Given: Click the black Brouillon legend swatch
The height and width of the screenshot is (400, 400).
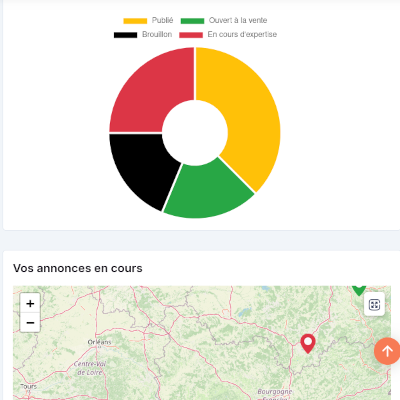Looking at the screenshot, I should point(125,35).
